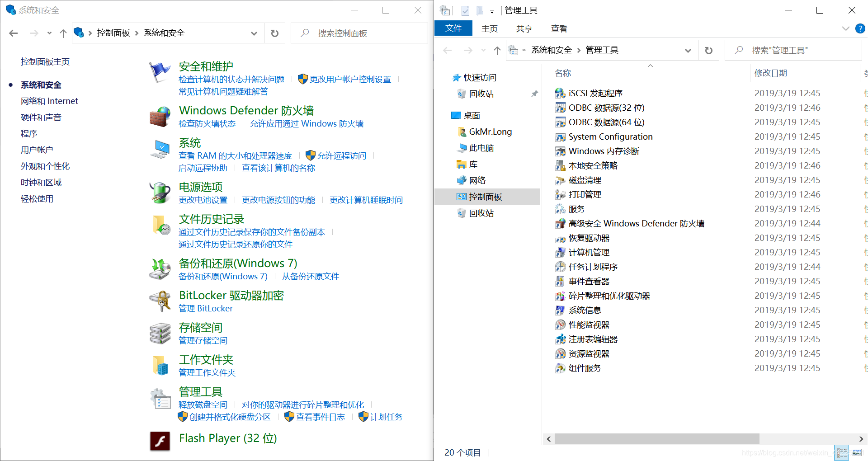Screen dimensions: 868x461
Task: Open the 查看 ribbon tab
Action: tap(559, 28)
